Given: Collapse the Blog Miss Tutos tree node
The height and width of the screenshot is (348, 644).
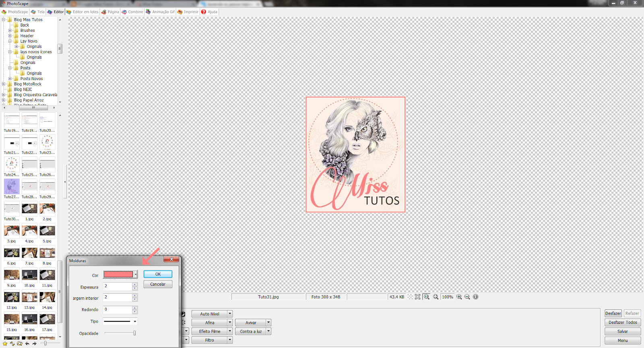Looking at the screenshot, I should pyautogui.click(x=4, y=19).
